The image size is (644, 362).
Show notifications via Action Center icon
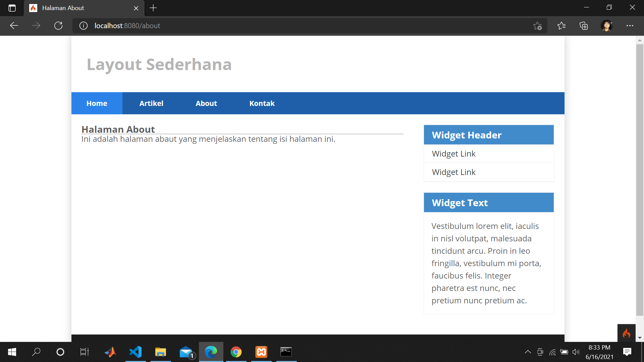pos(627,352)
